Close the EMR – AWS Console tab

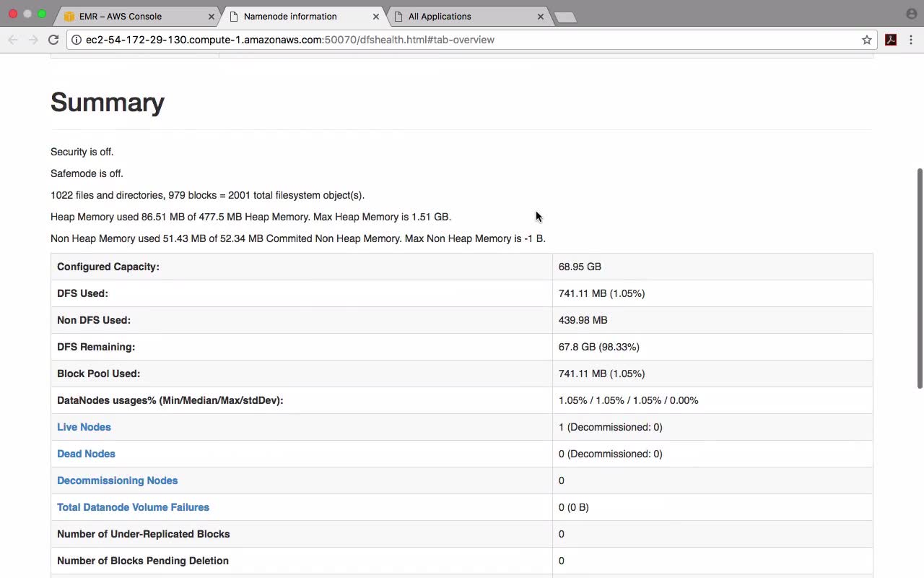coord(212,16)
